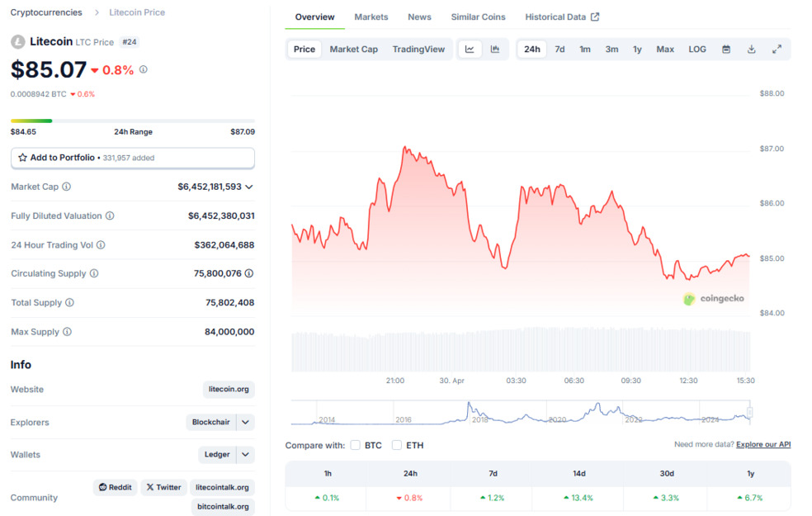This screenshot has width=812, height=516.
Task: Click the 0.0008942 BTC price text
Action: (38, 94)
